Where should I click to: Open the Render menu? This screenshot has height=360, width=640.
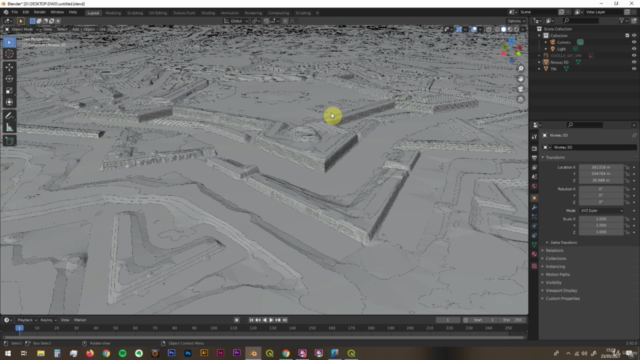point(40,12)
